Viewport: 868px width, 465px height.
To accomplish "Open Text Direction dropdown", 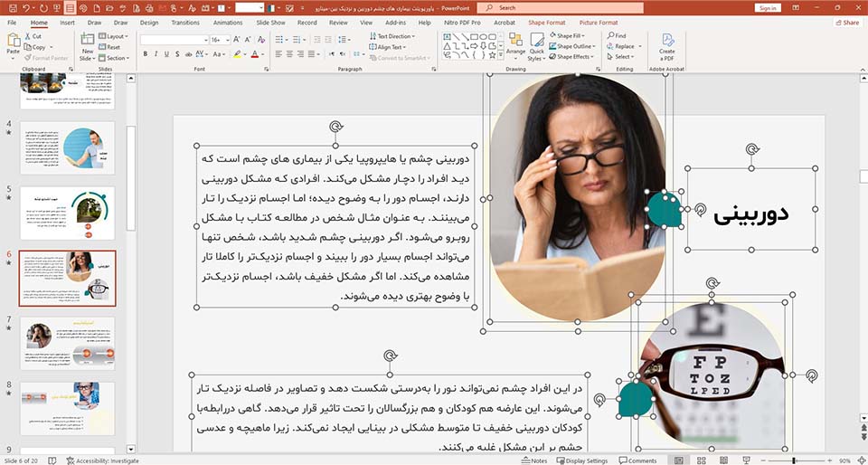I will click(392, 36).
